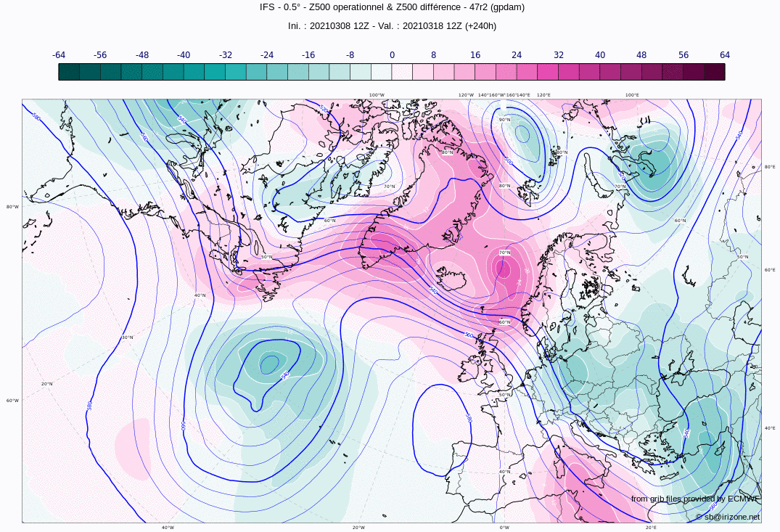Click the '20°E' label below the map
The image size is (780, 532).
pos(651,528)
